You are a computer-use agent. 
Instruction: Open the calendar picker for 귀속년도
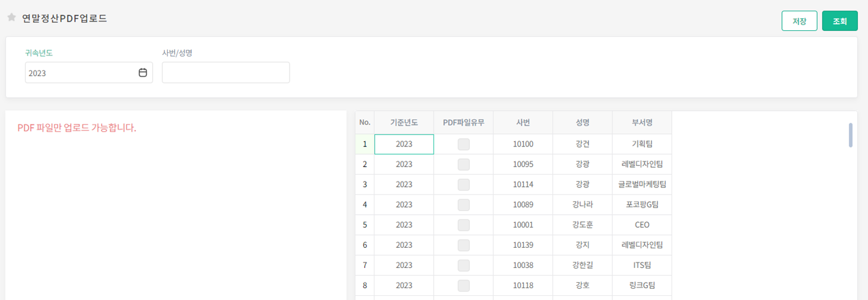pos(142,73)
